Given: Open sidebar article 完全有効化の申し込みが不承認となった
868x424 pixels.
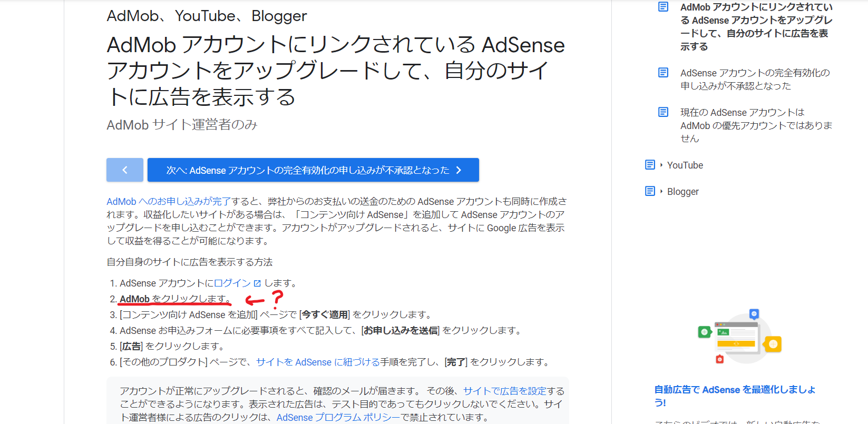Looking at the screenshot, I should (755, 79).
